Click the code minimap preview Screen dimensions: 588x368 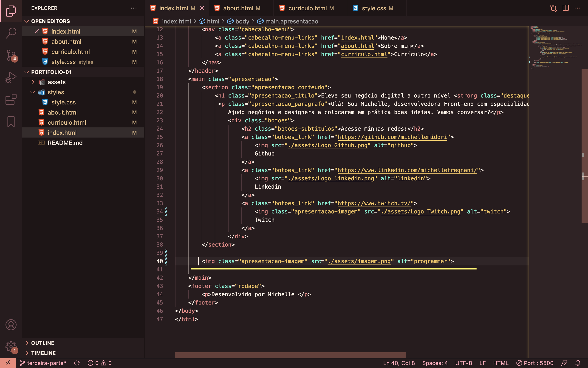click(555, 48)
